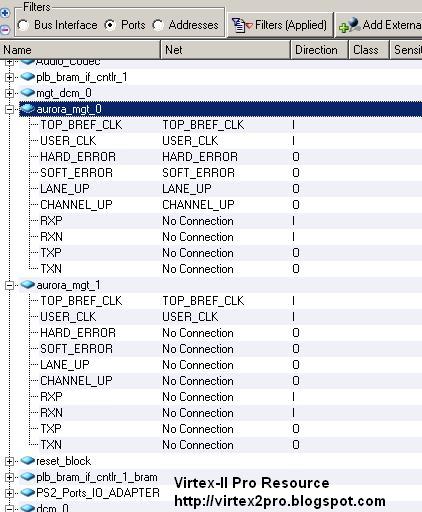This screenshot has height=512, width=422.
Task: Click the RXP net cell under aurora_mgt_0
Action: (x=198, y=221)
